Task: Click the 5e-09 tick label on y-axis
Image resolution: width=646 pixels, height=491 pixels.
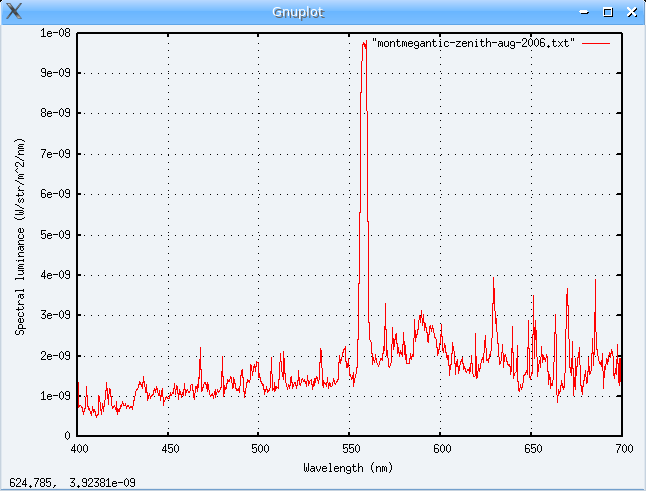Action: point(54,235)
